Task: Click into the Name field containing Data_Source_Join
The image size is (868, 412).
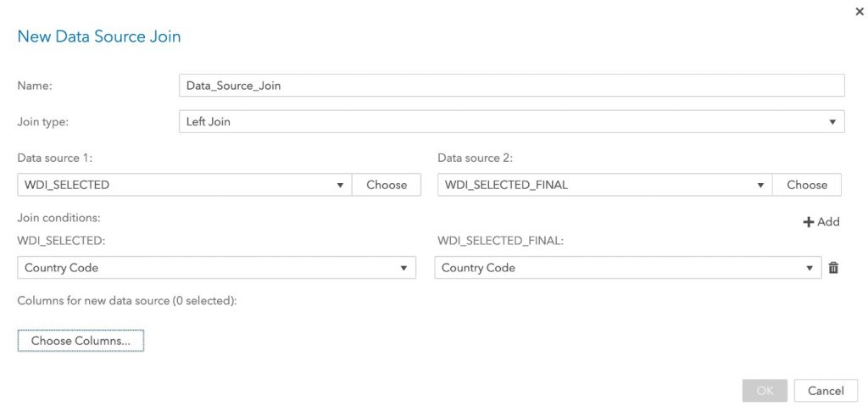Action: [x=511, y=86]
